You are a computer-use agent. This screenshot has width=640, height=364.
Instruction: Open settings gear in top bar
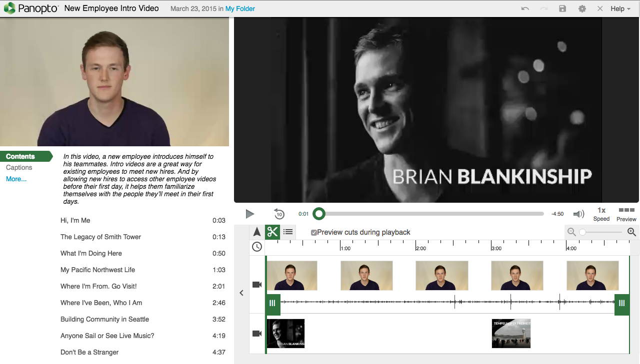click(x=582, y=8)
